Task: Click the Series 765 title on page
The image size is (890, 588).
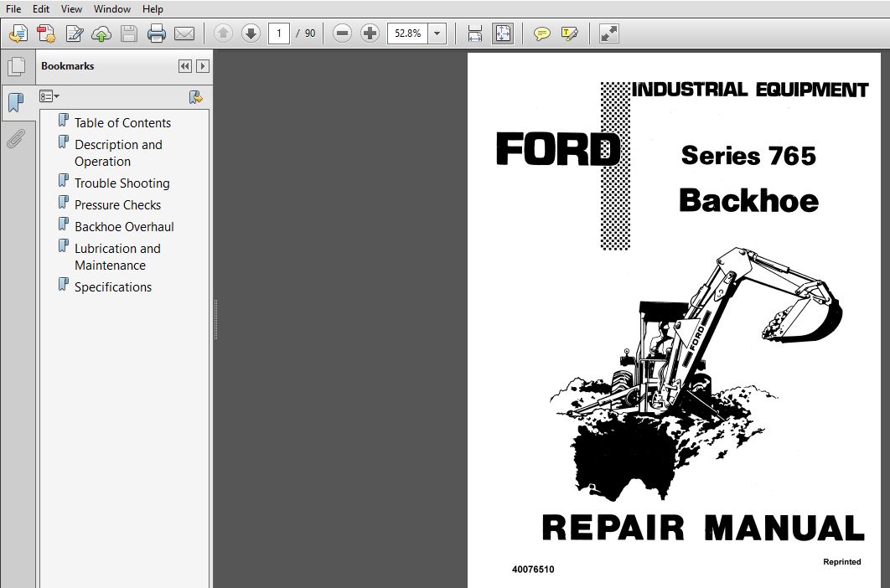Action: (x=748, y=156)
